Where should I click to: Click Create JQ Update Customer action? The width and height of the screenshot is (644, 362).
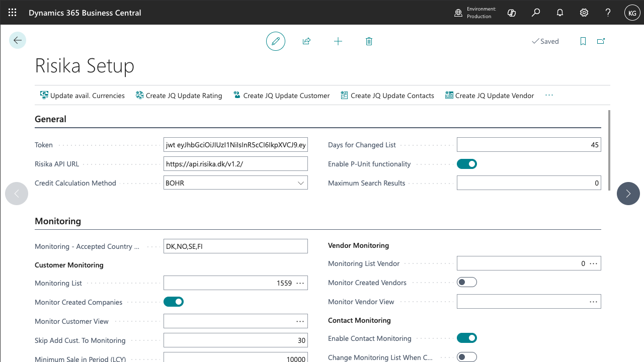tap(282, 96)
